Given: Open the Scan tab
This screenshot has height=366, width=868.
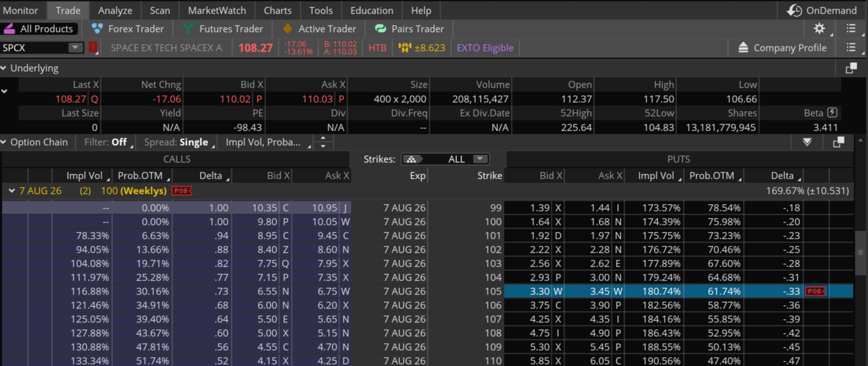Looking at the screenshot, I should (x=160, y=10).
